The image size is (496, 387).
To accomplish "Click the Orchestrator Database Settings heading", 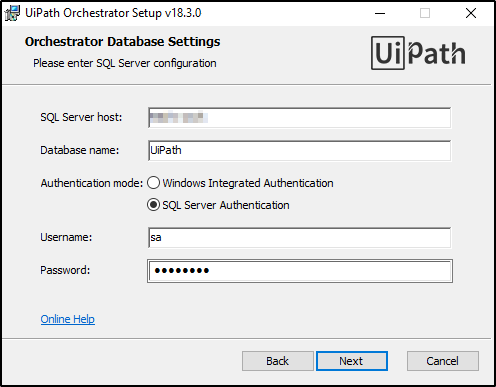I will [122, 42].
